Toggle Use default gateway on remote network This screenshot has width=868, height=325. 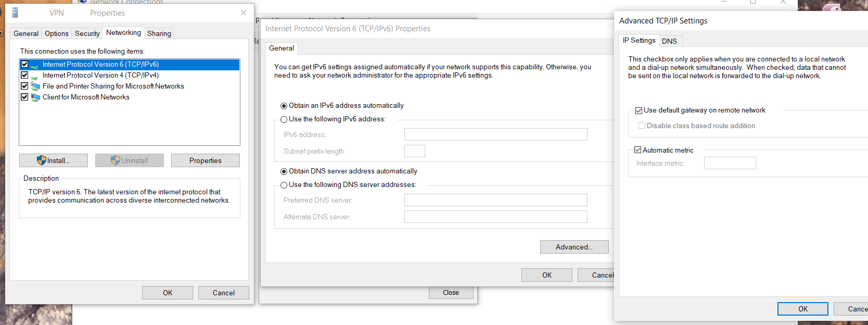point(639,110)
